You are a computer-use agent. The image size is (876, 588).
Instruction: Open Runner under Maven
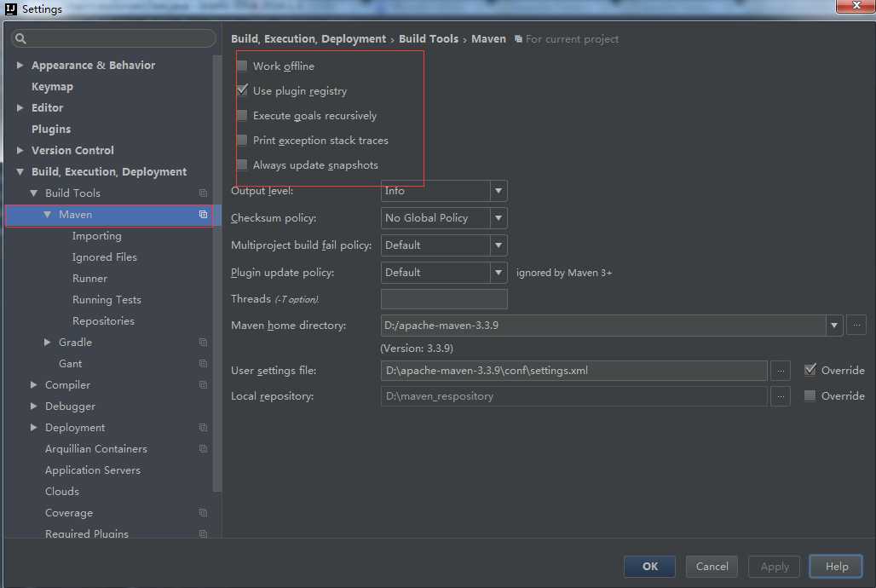[x=90, y=279]
